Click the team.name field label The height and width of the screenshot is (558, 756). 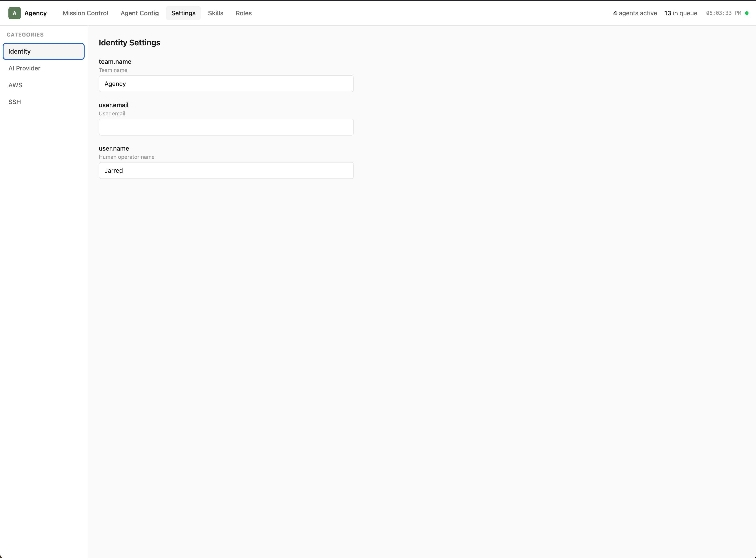[115, 62]
